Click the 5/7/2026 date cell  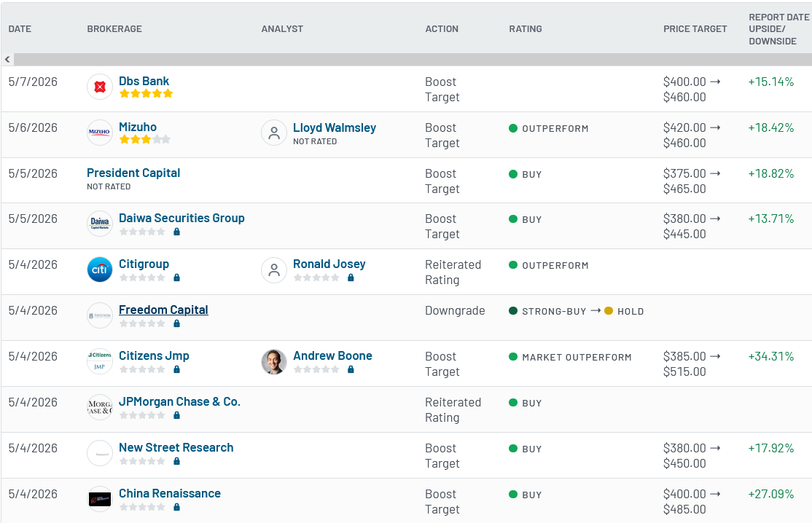[33, 82]
